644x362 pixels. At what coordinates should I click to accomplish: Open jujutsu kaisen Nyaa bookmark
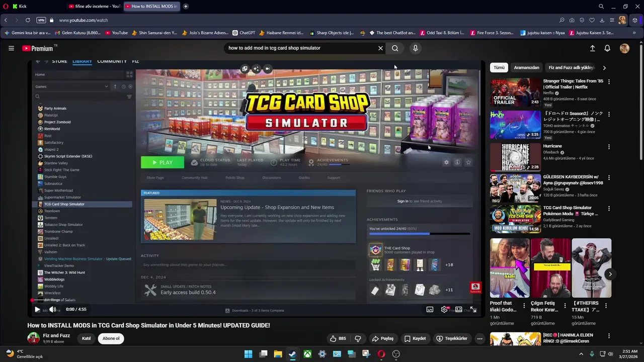[542, 33]
